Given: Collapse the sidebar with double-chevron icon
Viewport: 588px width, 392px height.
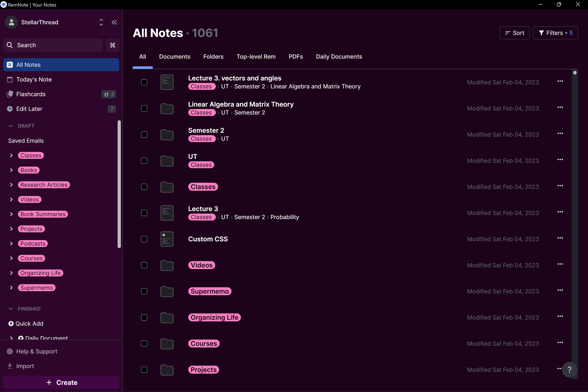Looking at the screenshot, I should [x=114, y=22].
